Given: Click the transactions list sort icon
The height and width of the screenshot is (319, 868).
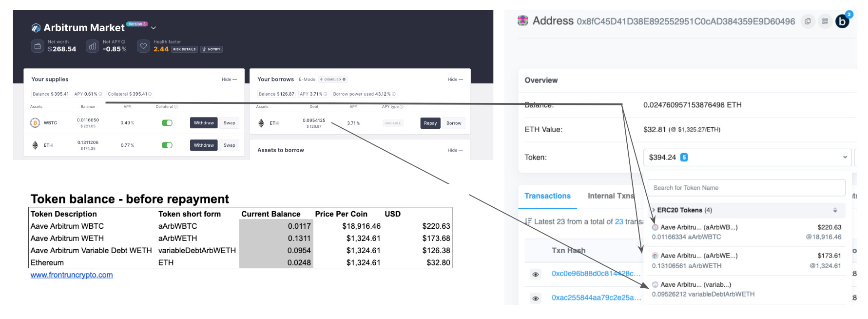Looking at the screenshot, I should coord(528,221).
